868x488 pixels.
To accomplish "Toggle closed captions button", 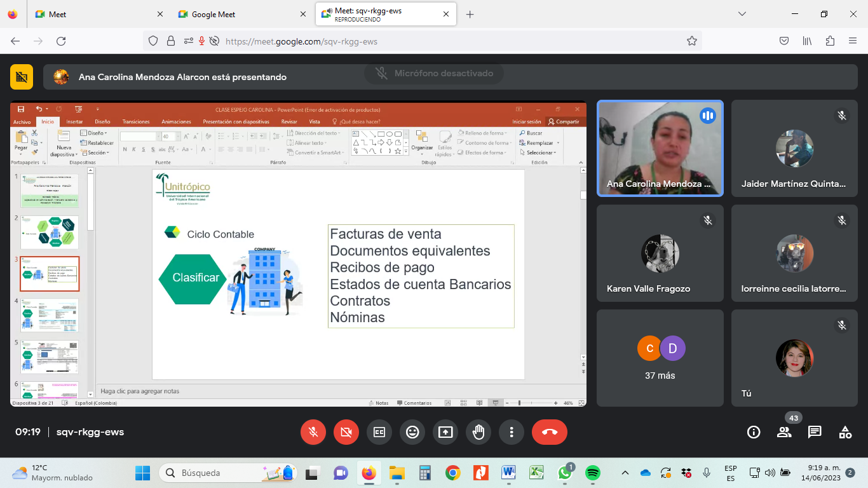I will click(379, 432).
